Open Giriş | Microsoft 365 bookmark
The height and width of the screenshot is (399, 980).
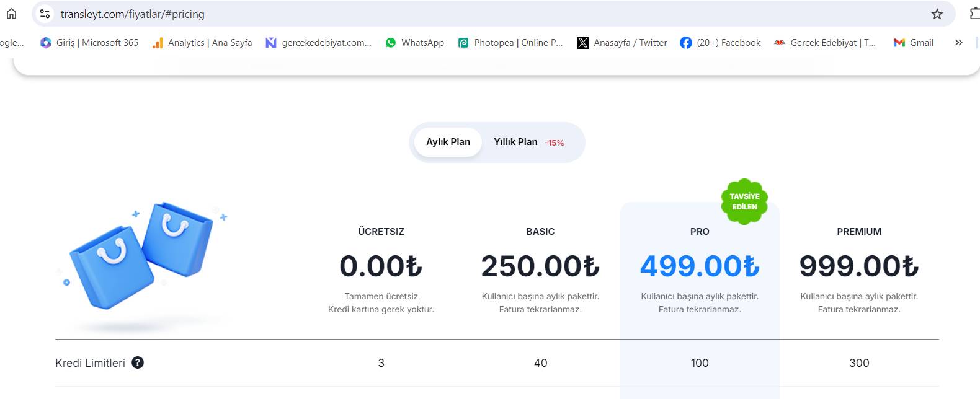[x=89, y=43]
